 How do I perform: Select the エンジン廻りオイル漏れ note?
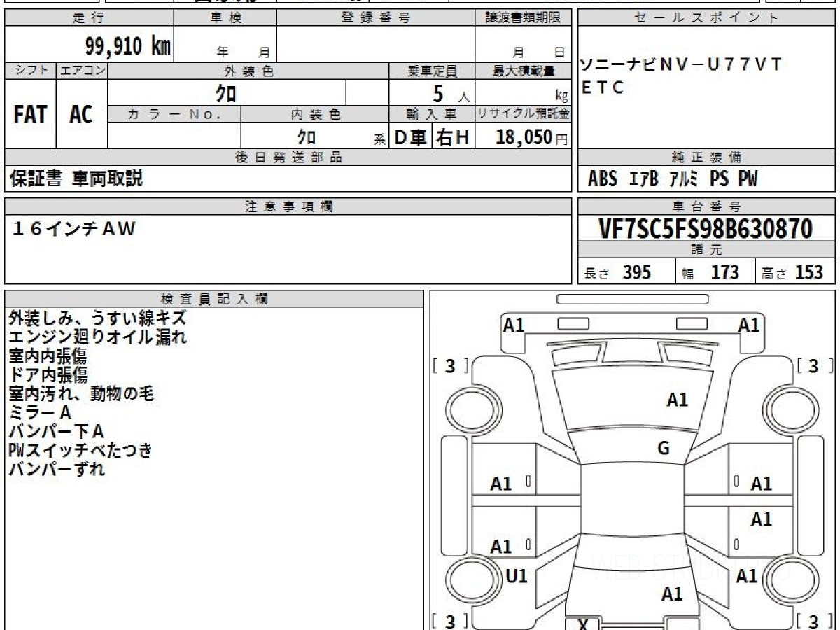[98, 337]
